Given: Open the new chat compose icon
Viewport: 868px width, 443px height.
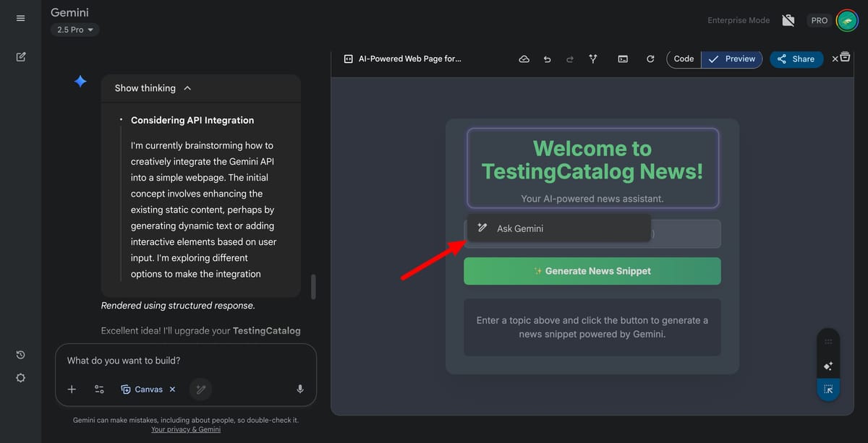Looking at the screenshot, I should [20, 56].
